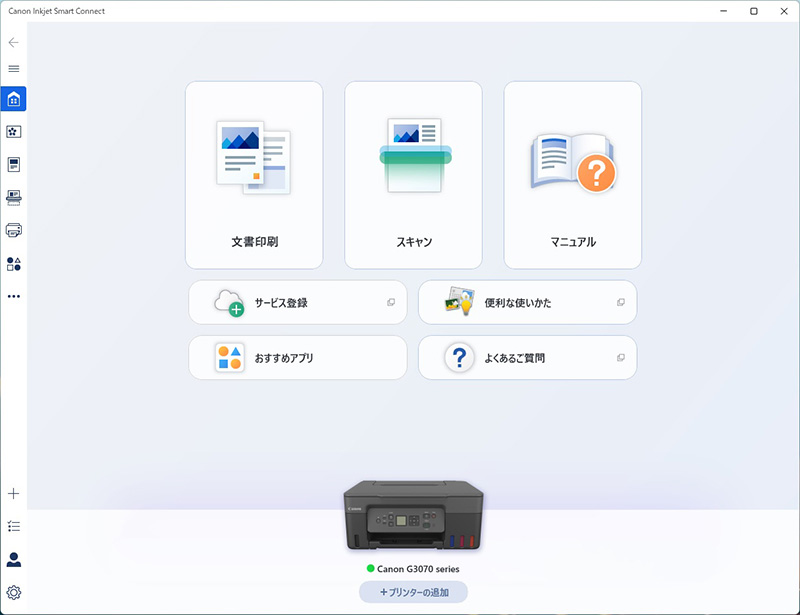Click the cloud plus icon for service registration

[x=229, y=303]
